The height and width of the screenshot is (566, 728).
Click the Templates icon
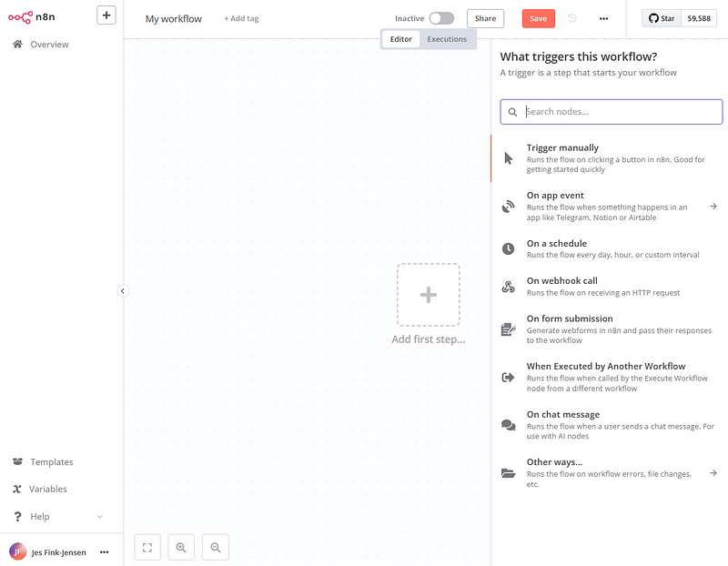coord(17,461)
